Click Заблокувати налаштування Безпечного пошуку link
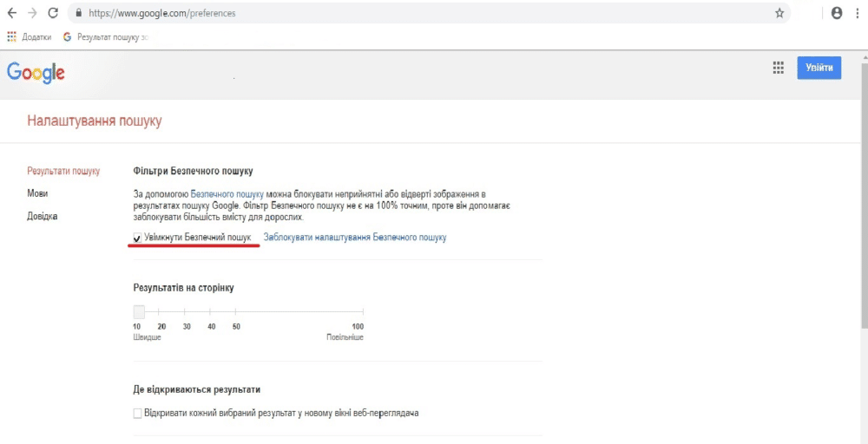This screenshot has width=868, height=444. 354,238
